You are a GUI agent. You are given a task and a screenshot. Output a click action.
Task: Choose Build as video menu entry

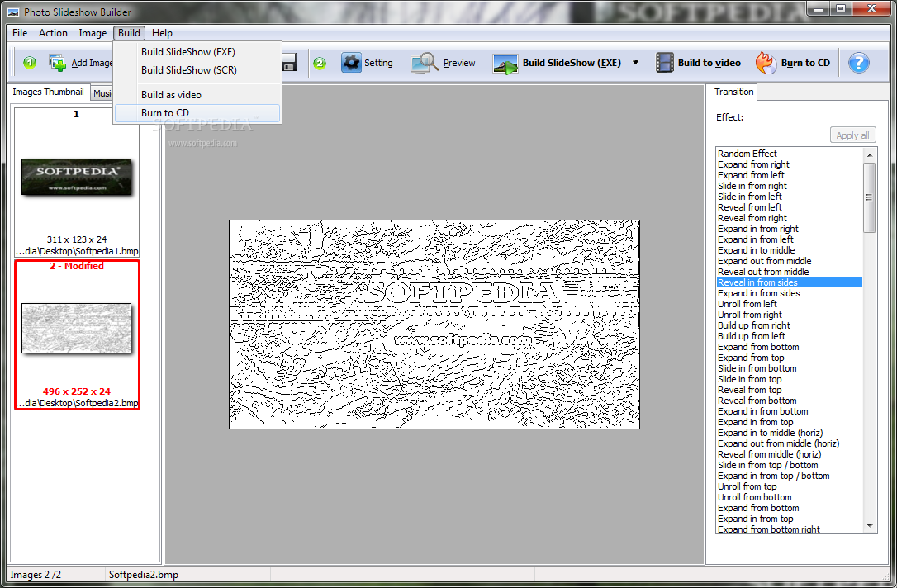197,94
